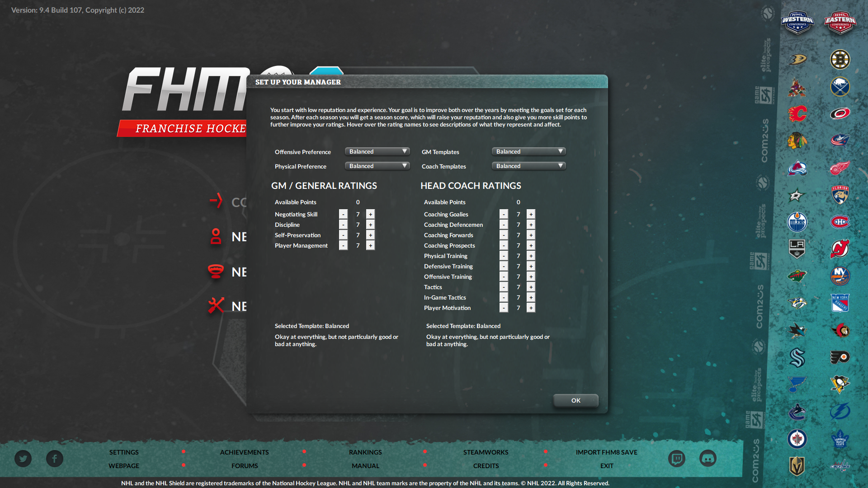Click EXIT to quit game

(x=607, y=466)
